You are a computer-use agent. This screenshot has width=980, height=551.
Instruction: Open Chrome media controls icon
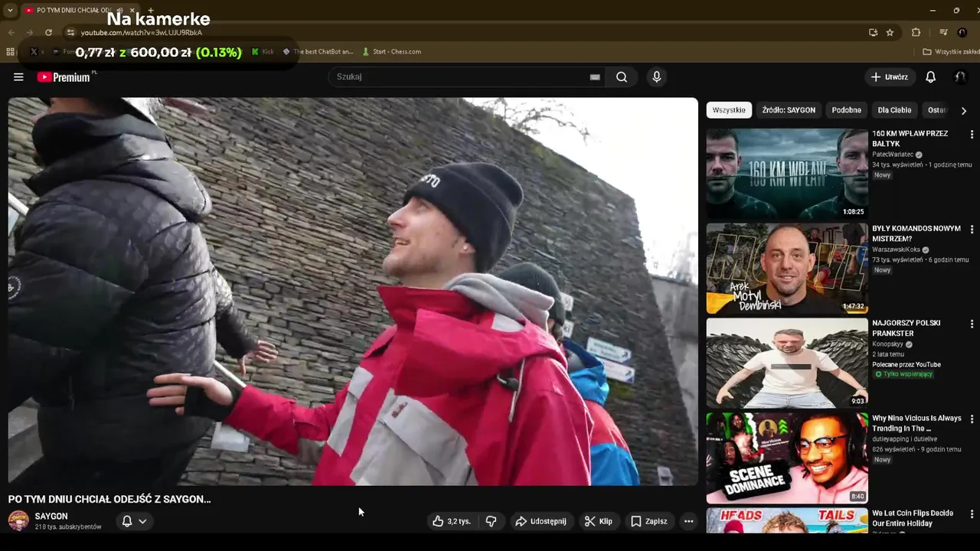(943, 32)
